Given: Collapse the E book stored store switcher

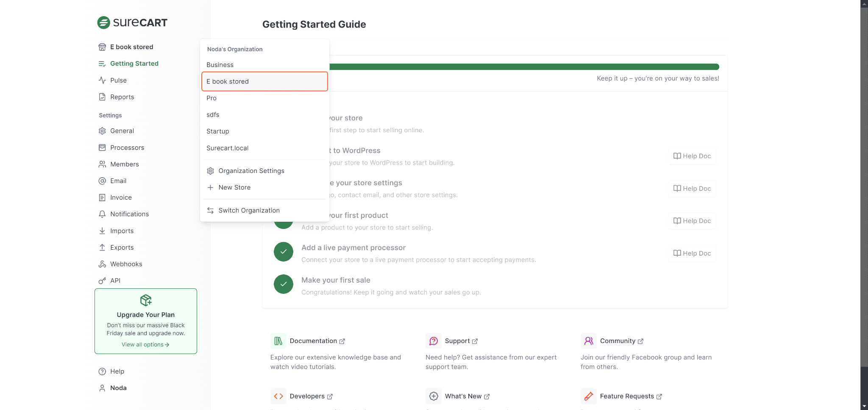Looking at the screenshot, I should point(131,47).
